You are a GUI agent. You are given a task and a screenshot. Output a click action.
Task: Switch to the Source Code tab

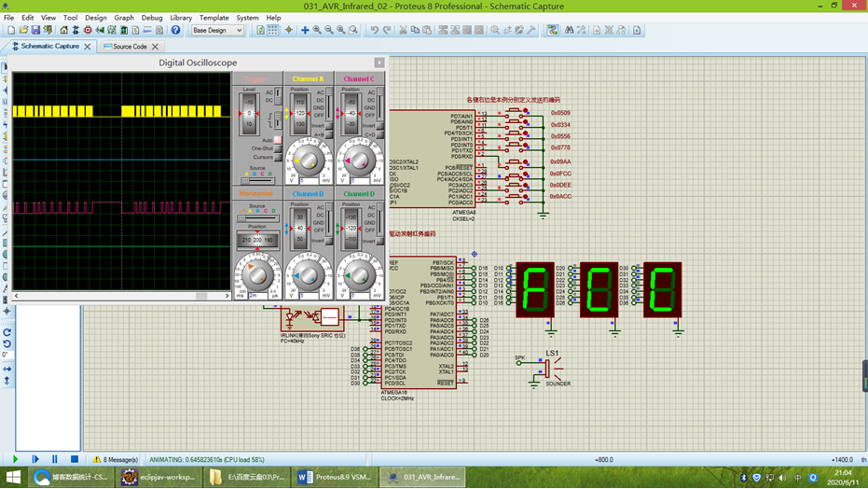(130, 47)
